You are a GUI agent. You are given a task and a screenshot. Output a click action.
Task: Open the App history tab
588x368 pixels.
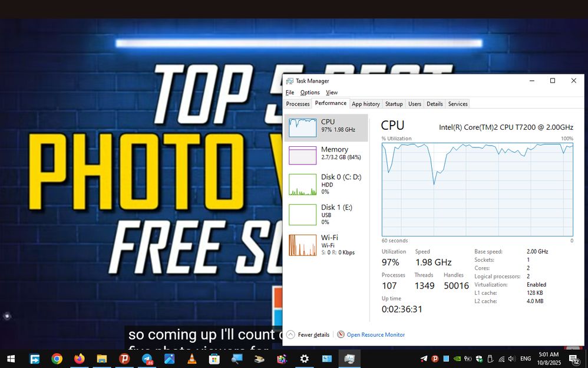(x=365, y=104)
